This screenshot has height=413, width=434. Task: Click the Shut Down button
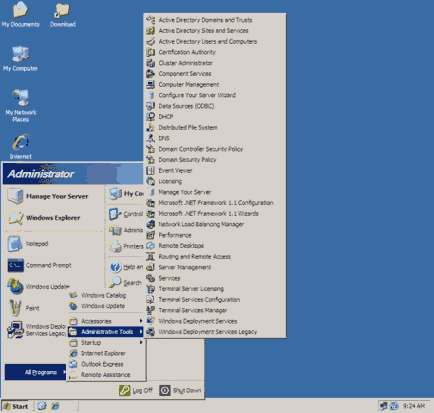pyautogui.click(x=180, y=390)
